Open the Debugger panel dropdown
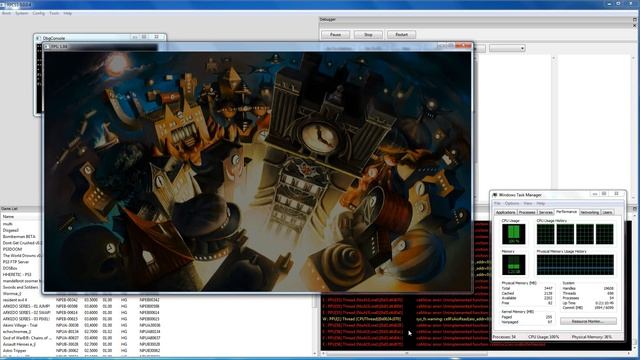This screenshot has height=360, width=640. tap(507, 48)
